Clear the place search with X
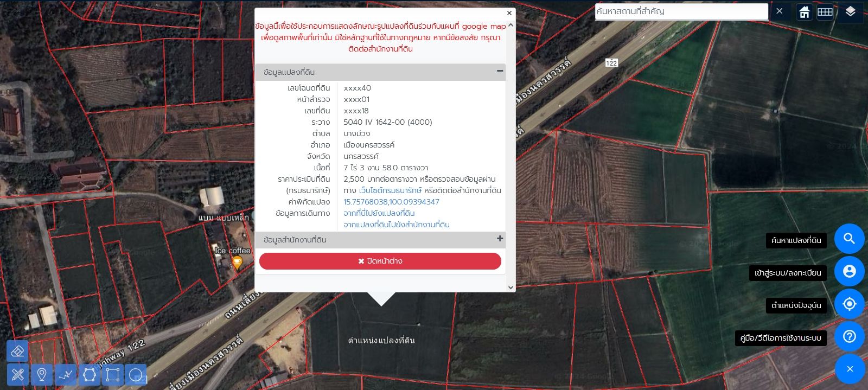Image resolution: width=868 pixels, height=390 pixels. (780, 11)
